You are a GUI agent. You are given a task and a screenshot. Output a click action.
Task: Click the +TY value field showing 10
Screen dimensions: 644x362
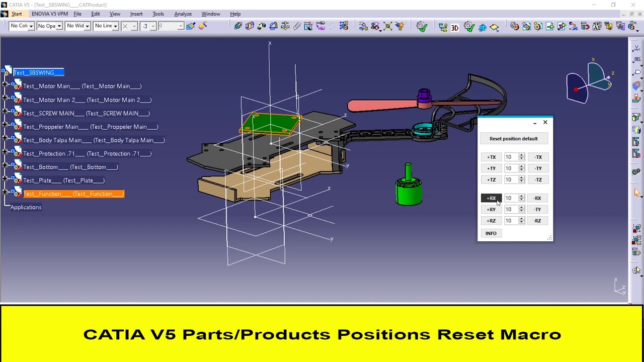point(511,168)
